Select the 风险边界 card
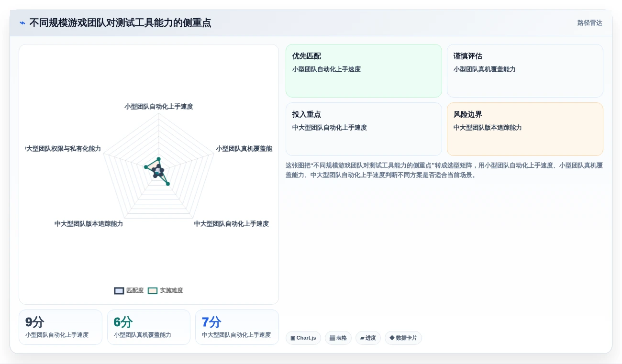 [525, 129]
